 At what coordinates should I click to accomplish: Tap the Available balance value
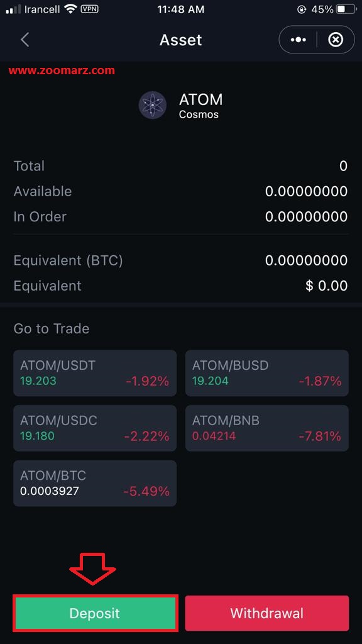point(306,191)
